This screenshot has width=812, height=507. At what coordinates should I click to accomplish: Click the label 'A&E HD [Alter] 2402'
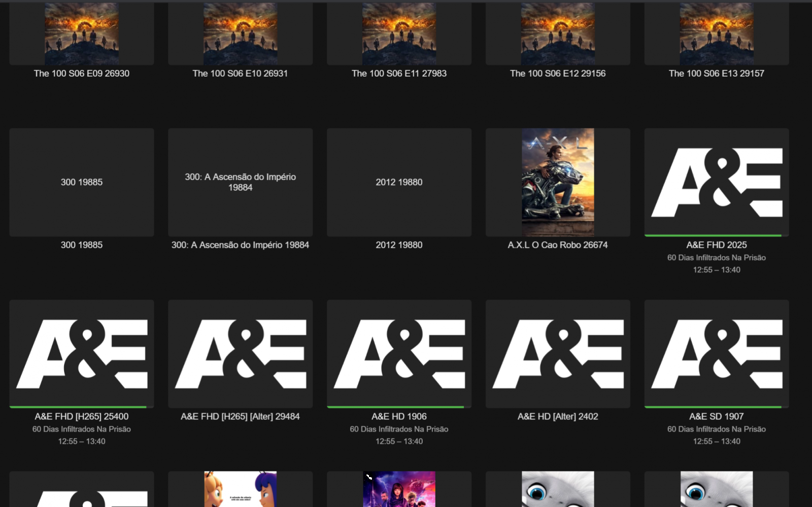point(558,417)
